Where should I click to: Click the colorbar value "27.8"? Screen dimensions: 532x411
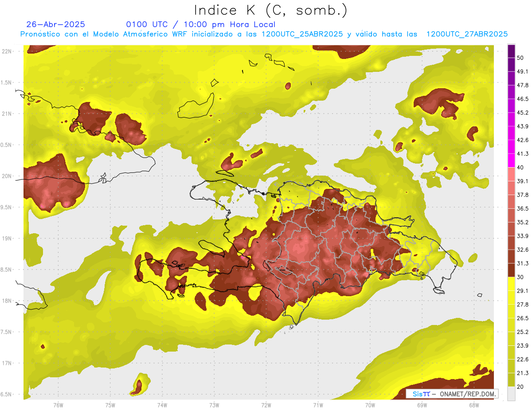pyautogui.click(x=523, y=305)
